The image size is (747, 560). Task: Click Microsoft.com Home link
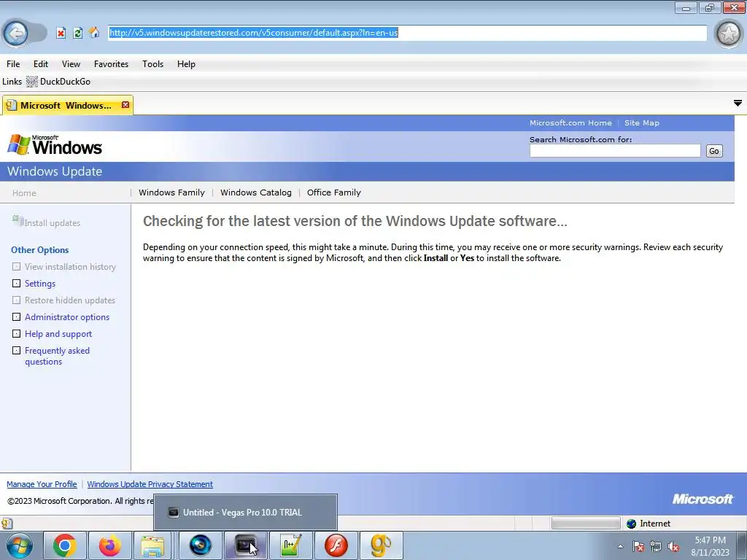click(x=570, y=122)
